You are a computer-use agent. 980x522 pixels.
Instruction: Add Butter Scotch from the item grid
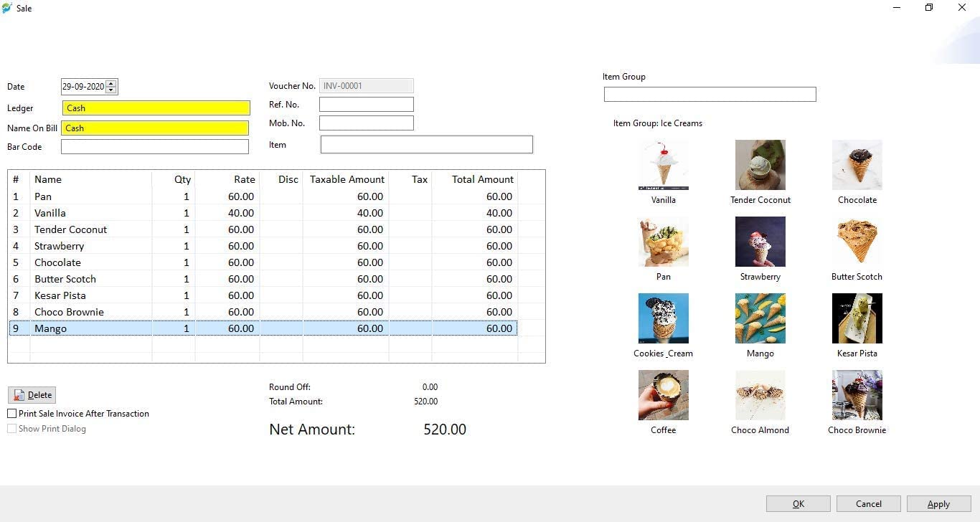click(x=857, y=242)
